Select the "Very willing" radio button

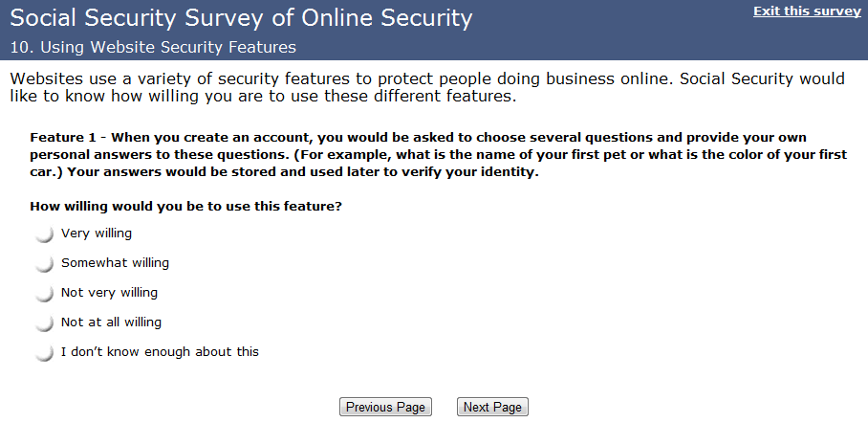(x=44, y=234)
